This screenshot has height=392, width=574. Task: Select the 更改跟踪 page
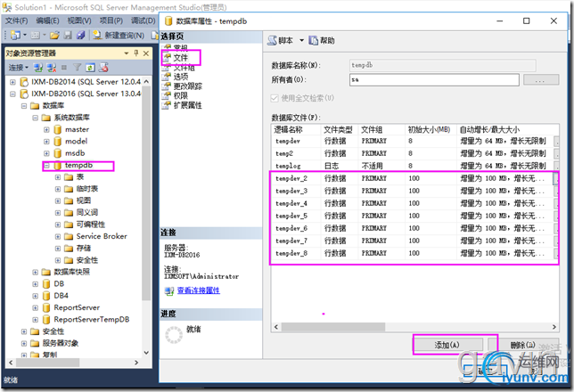click(x=187, y=86)
